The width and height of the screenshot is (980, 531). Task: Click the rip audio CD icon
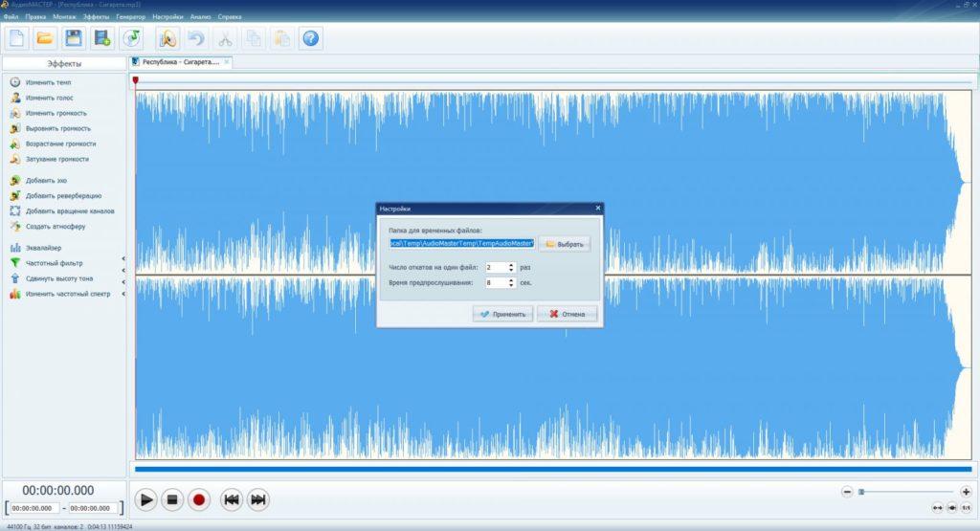pos(131,38)
